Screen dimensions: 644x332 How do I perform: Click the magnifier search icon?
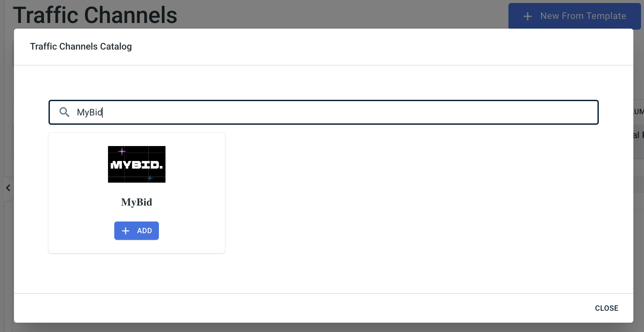pos(64,112)
